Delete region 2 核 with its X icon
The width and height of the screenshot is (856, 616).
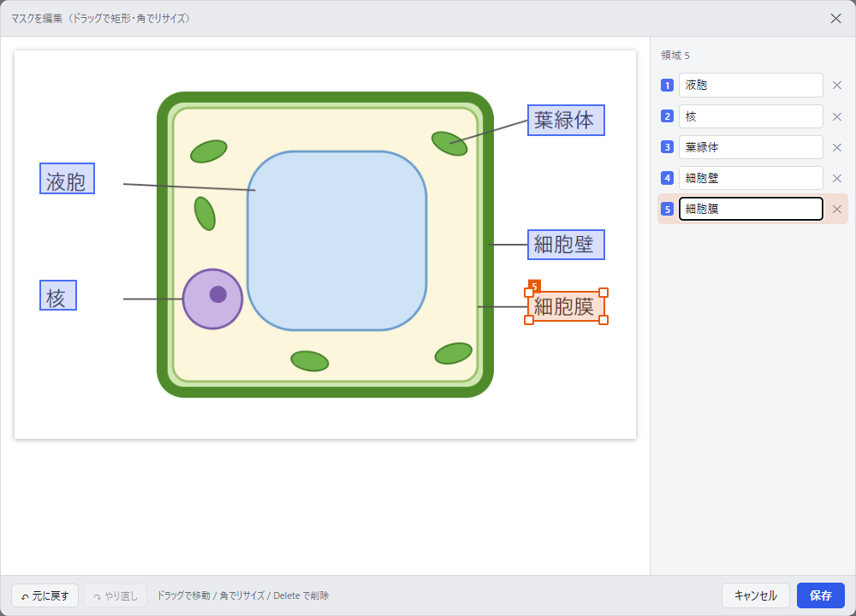[x=837, y=116]
